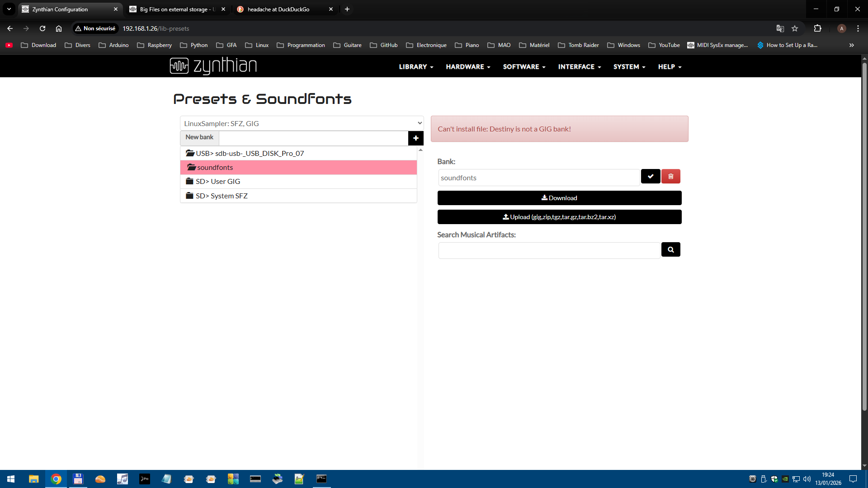Switch to the Big Files on external storage tab

pyautogui.click(x=176, y=9)
